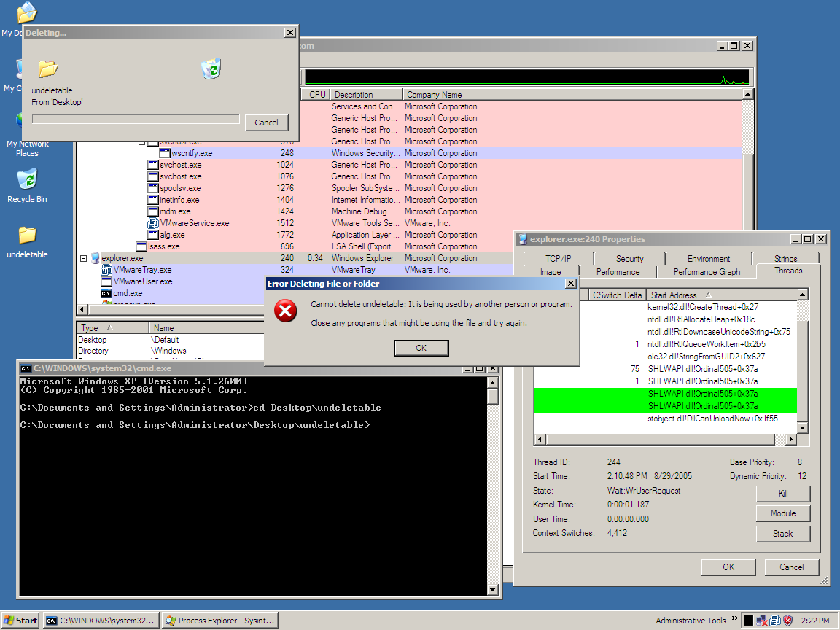Open the Performance Graph tab
The image size is (840, 630).
pos(707,271)
